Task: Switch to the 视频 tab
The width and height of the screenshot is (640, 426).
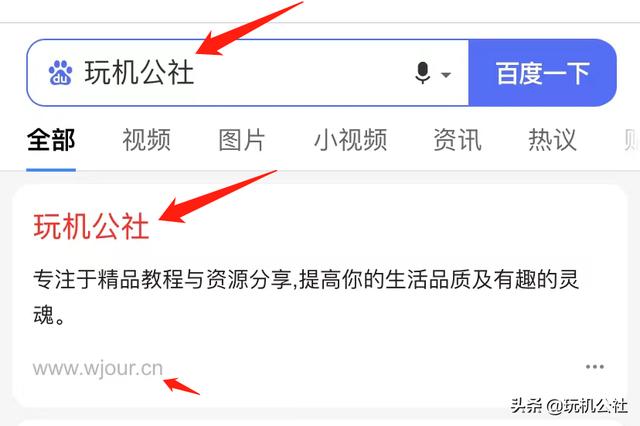Action: click(x=146, y=140)
